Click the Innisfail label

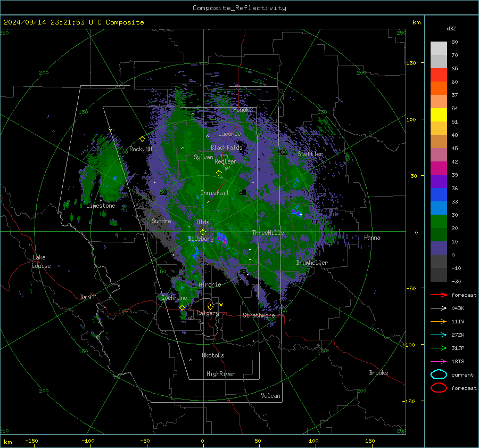click(214, 193)
